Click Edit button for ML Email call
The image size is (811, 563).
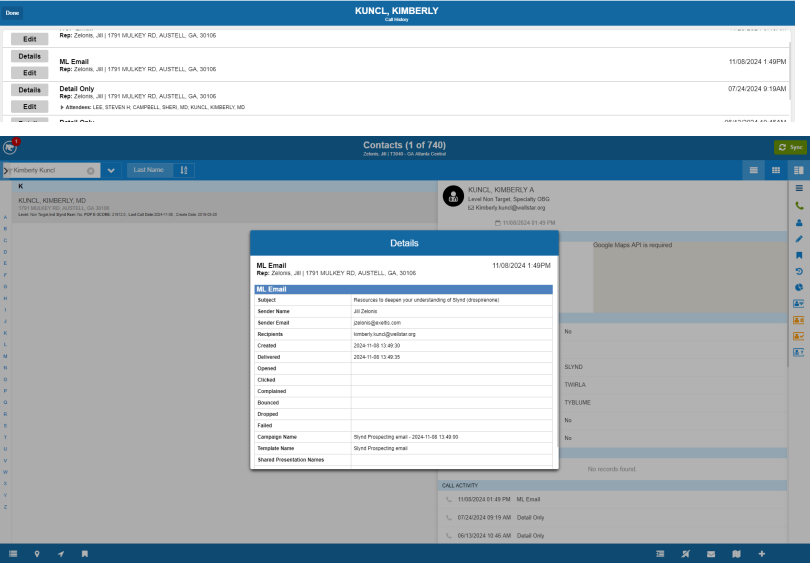pyautogui.click(x=29, y=73)
